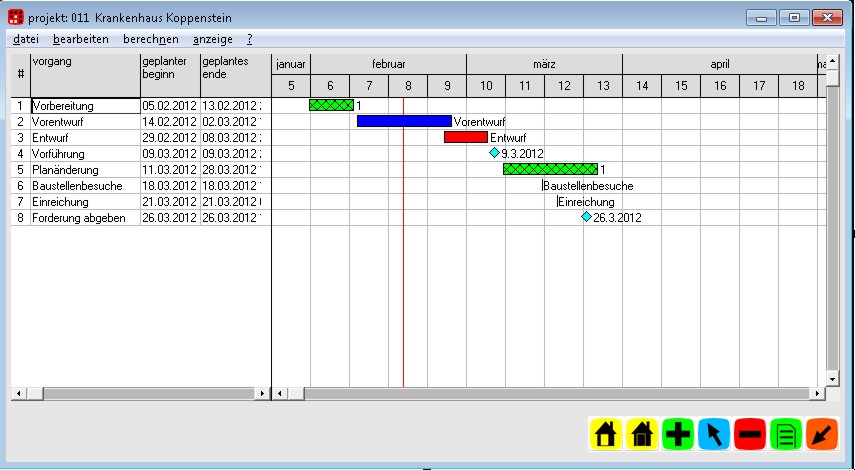Select the Planänderung task row
Viewport: 855px width, 470px height.
[x=141, y=170]
